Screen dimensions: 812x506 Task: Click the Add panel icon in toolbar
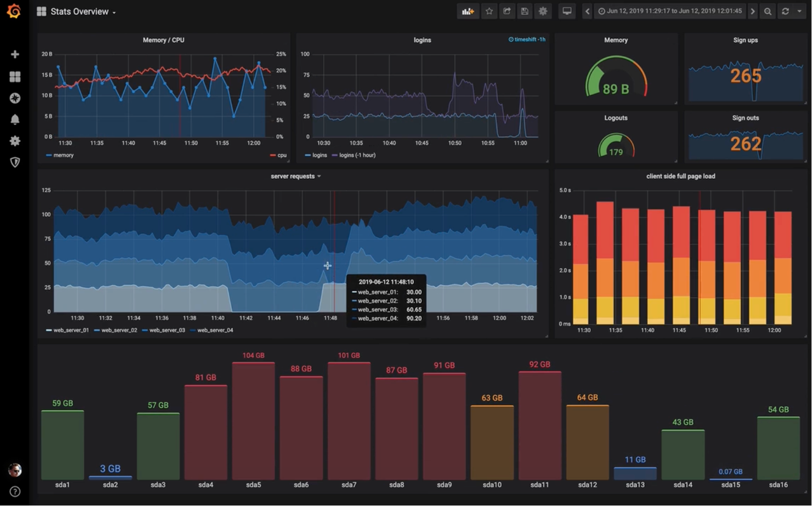468,11
